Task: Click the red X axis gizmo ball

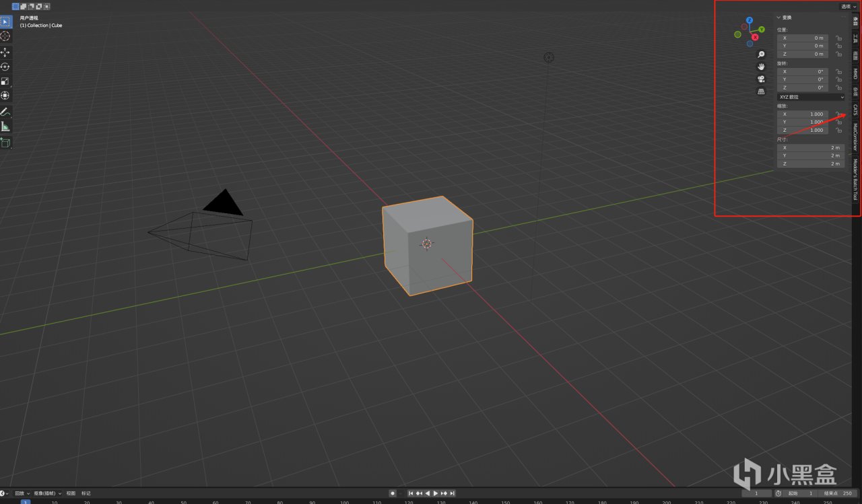Action: pyautogui.click(x=755, y=37)
